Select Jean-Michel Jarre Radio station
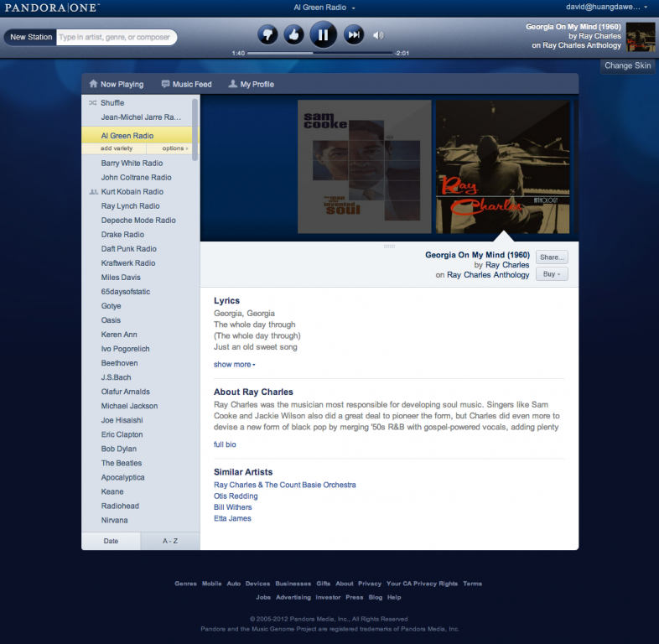This screenshot has width=659, height=644. [141, 117]
